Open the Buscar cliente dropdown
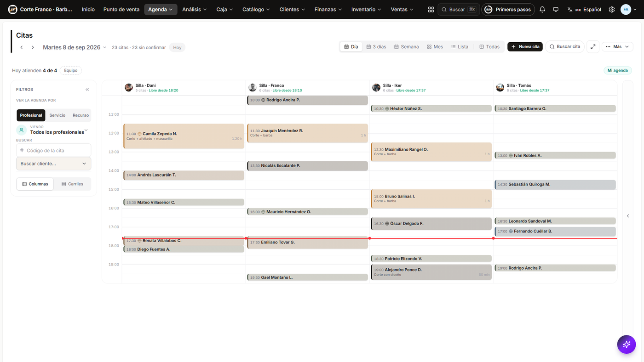 (53, 164)
